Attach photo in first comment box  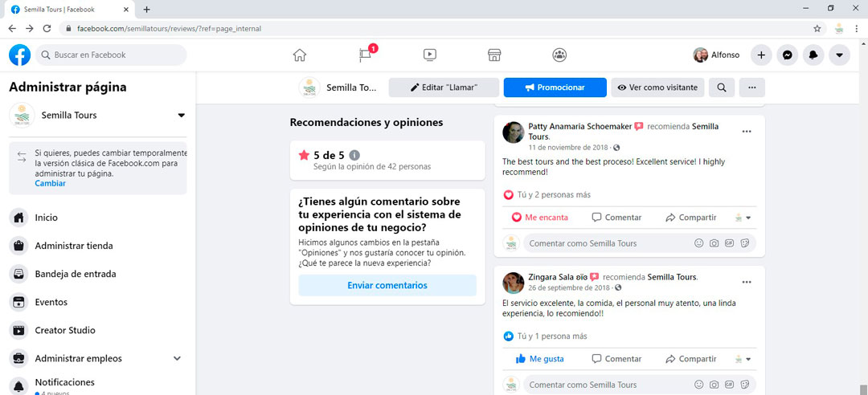pos(714,243)
